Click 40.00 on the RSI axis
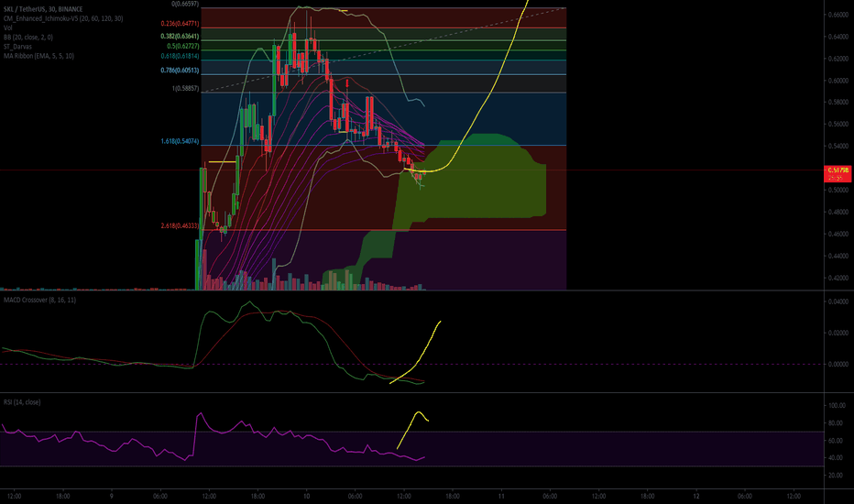854x504 pixels. (838, 457)
